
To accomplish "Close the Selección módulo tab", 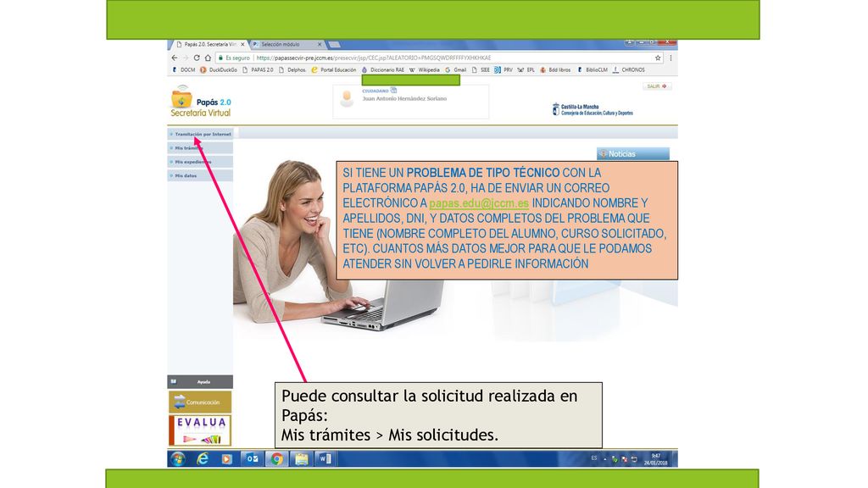I will point(320,44).
